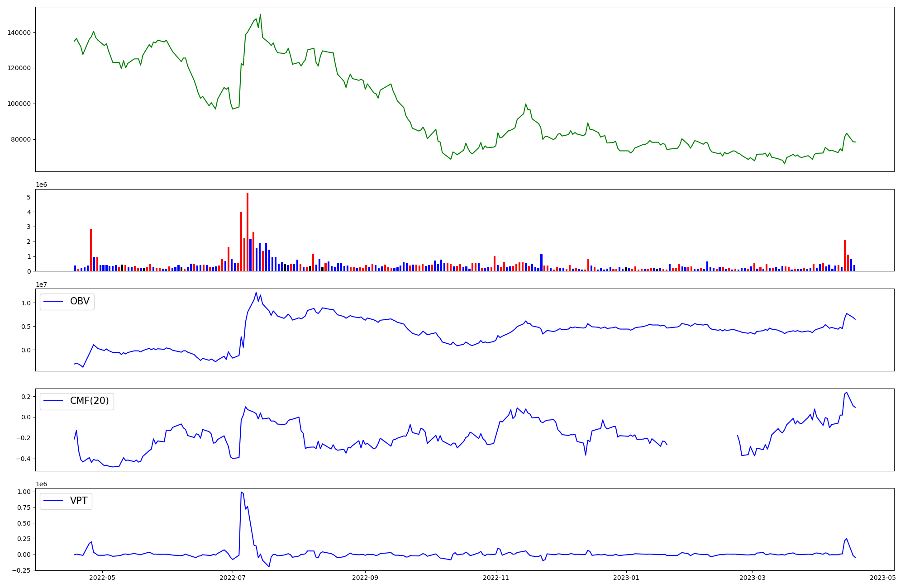905x588 pixels.
Task: Click the OBV line's highest peak
Action: (x=256, y=293)
